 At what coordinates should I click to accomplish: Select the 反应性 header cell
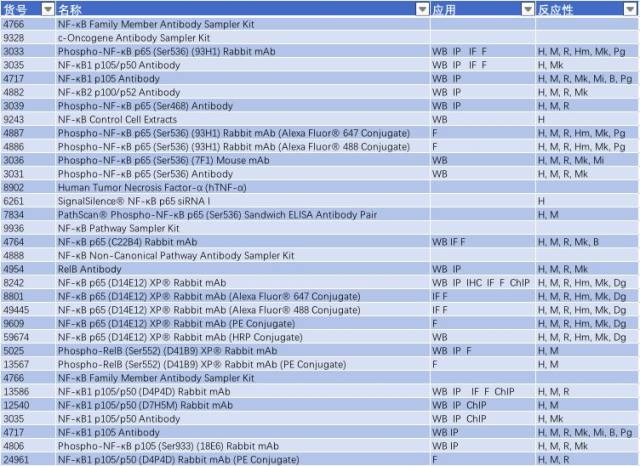[586, 9]
